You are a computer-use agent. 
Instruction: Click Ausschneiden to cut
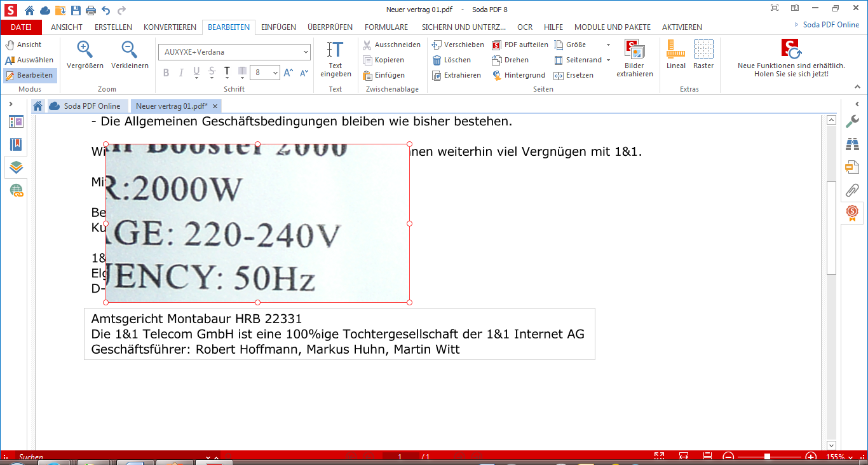point(392,45)
